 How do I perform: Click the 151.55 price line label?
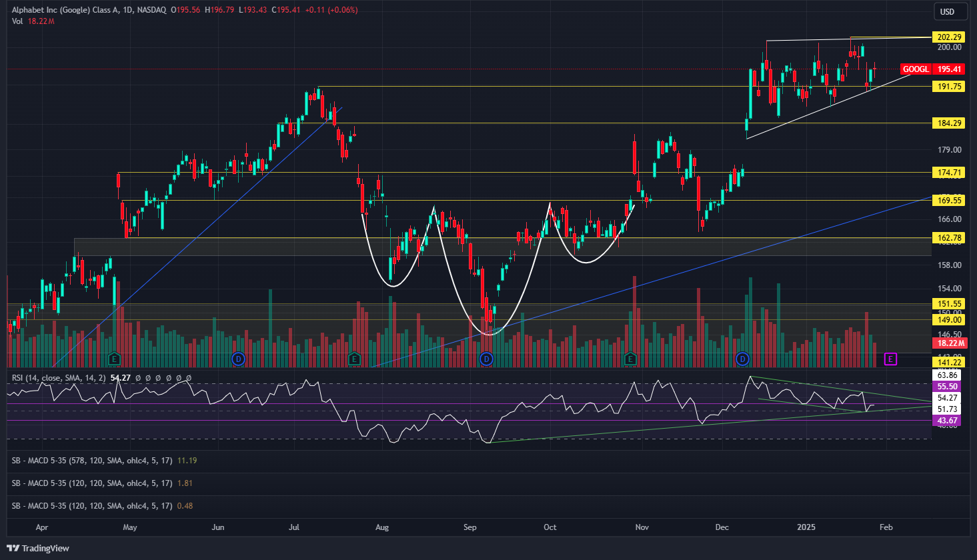(949, 304)
